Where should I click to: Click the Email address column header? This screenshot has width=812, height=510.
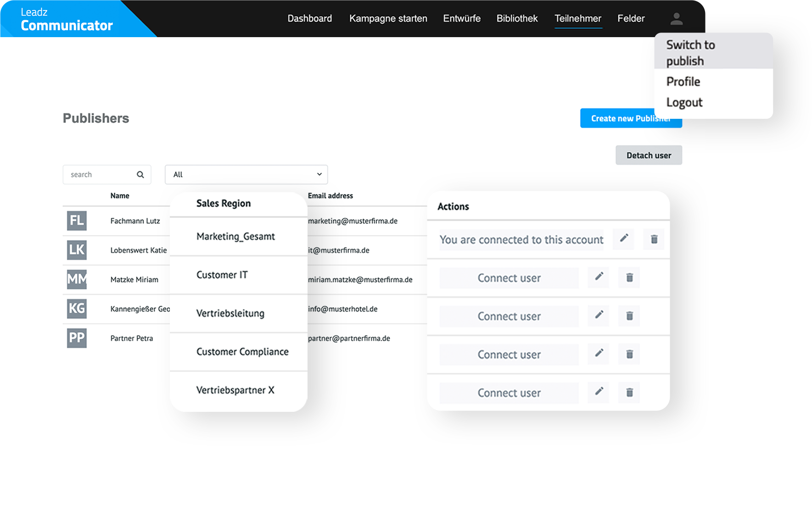pyautogui.click(x=330, y=196)
